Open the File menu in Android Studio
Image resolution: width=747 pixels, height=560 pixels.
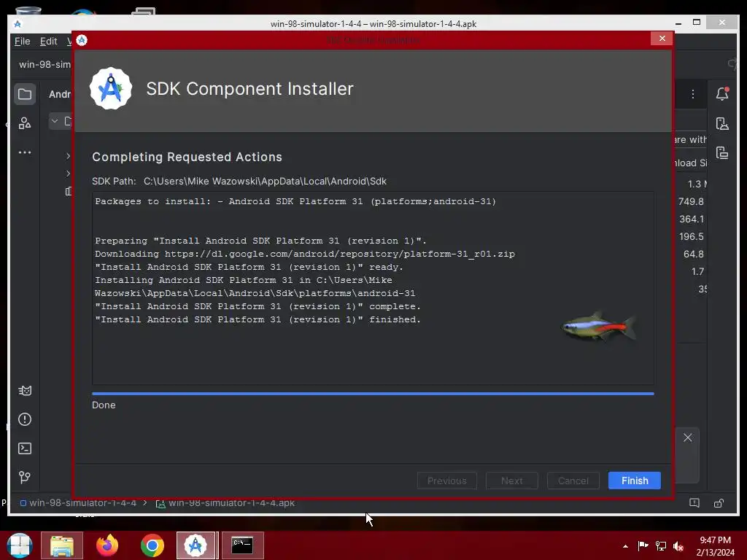[x=22, y=41]
